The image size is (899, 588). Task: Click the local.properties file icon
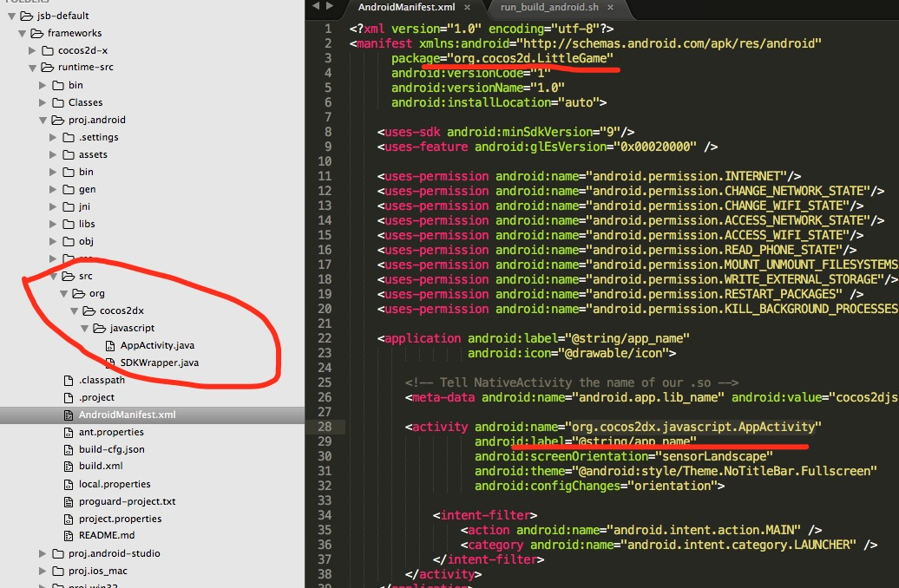tap(69, 485)
